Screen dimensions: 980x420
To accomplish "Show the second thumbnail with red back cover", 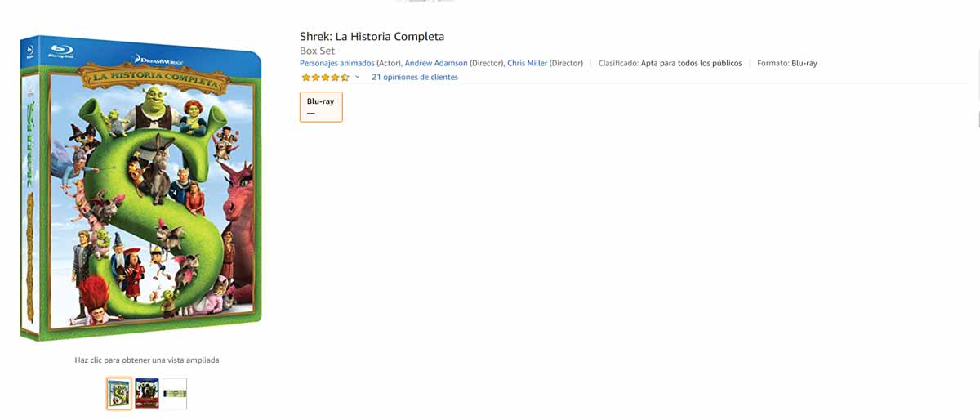I will tap(147, 394).
